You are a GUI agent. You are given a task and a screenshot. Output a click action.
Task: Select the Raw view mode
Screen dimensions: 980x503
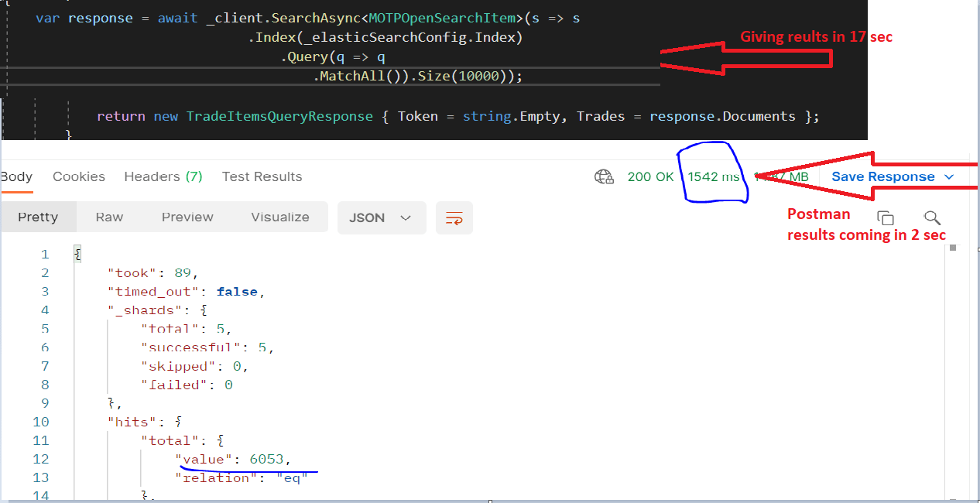(x=109, y=217)
